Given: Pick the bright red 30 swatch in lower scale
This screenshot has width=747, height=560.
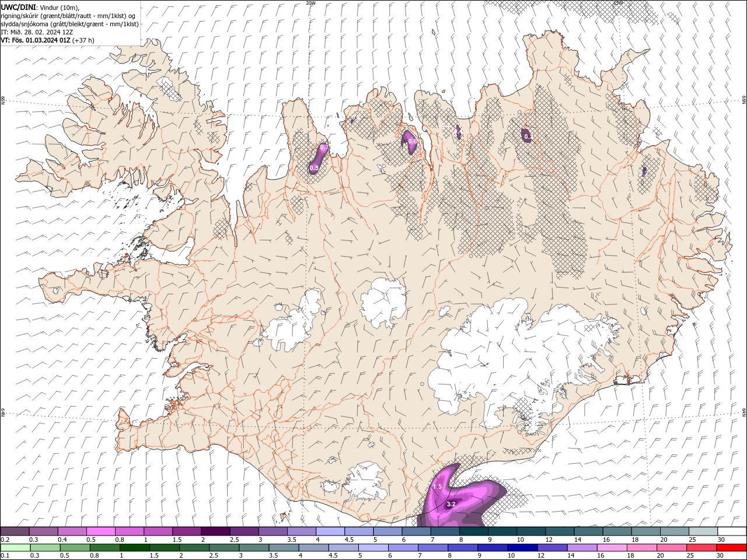Looking at the screenshot, I should coord(731,548).
